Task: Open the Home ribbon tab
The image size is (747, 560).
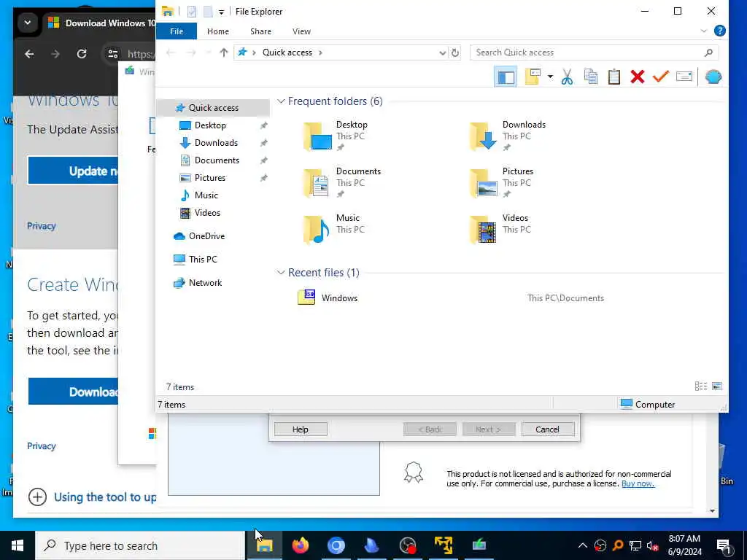Action: click(x=217, y=31)
